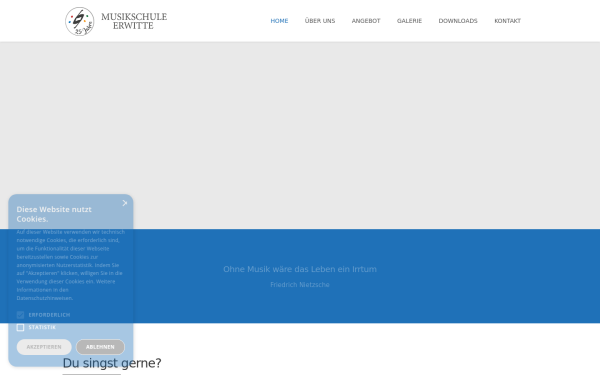Click the Musikschule Erwitte logo emblem

80,21
